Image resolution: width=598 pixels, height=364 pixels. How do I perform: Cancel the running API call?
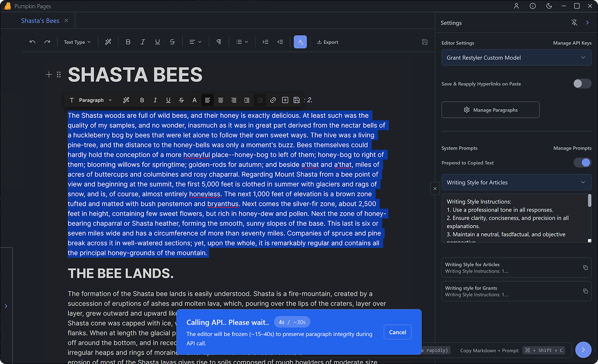pos(397,332)
